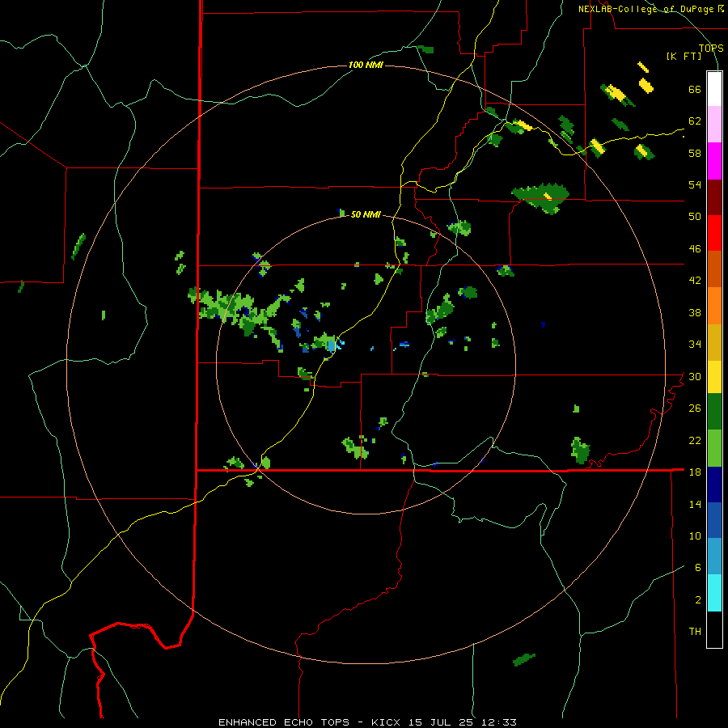Click the "50 NMI" range ring label
The height and width of the screenshot is (728, 728).
click(x=366, y=214)
